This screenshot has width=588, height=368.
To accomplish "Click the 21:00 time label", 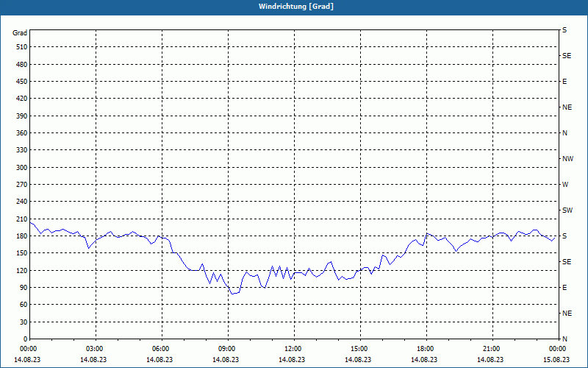I will tap(490, 349).
